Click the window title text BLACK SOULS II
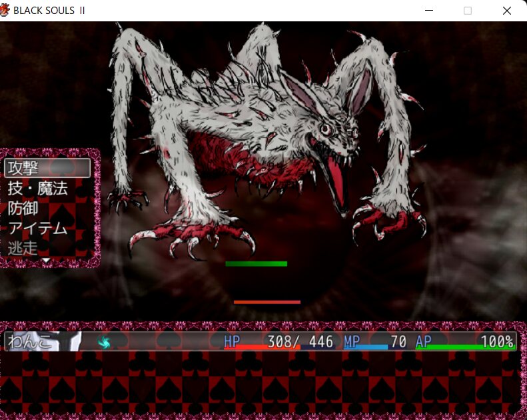 [x=49, y=11]
